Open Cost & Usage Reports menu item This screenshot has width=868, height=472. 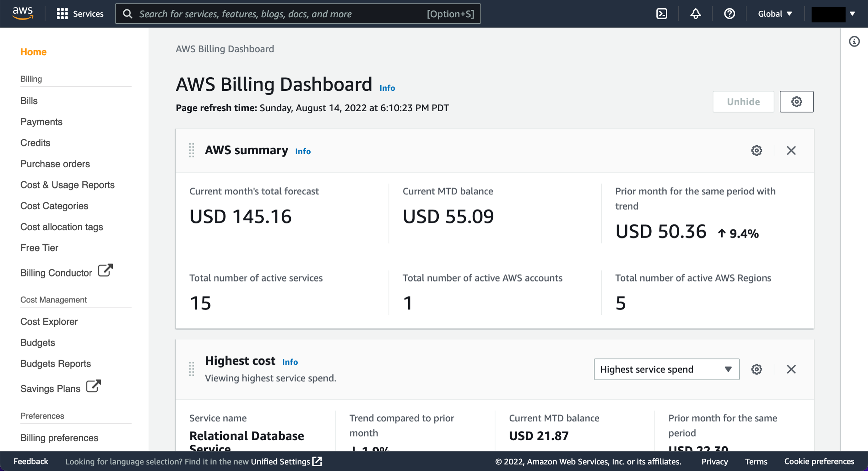pos(67,184)
